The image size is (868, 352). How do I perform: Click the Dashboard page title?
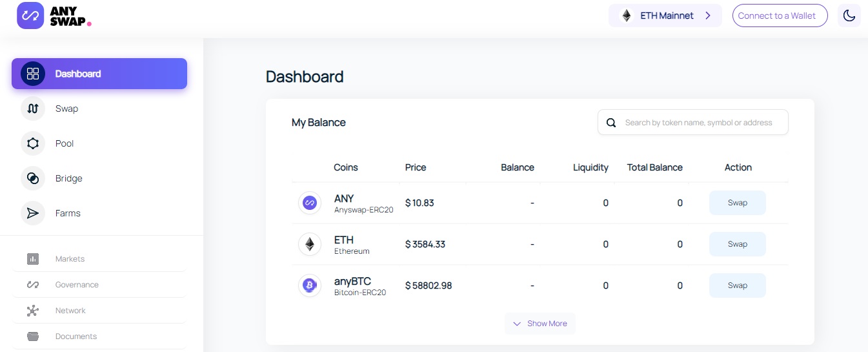click(x=305, y=77)
